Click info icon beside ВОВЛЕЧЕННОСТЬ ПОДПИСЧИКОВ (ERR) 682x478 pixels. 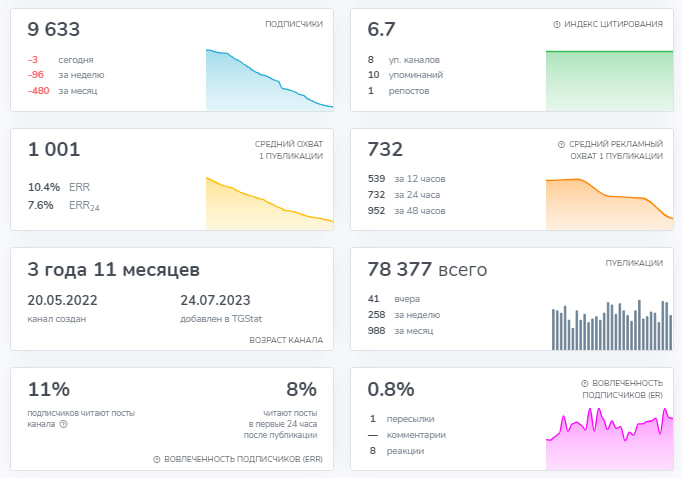[x=157, y=459]
